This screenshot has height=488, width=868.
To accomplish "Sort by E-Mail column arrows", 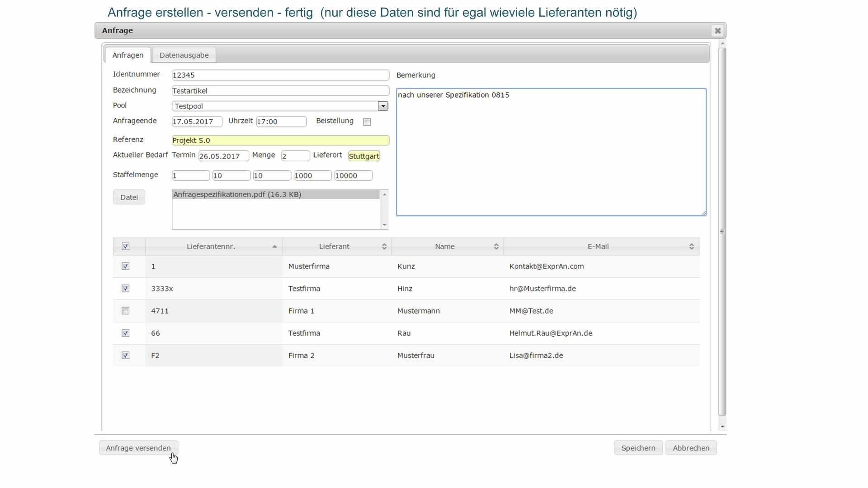I will [x=692, y=246].
